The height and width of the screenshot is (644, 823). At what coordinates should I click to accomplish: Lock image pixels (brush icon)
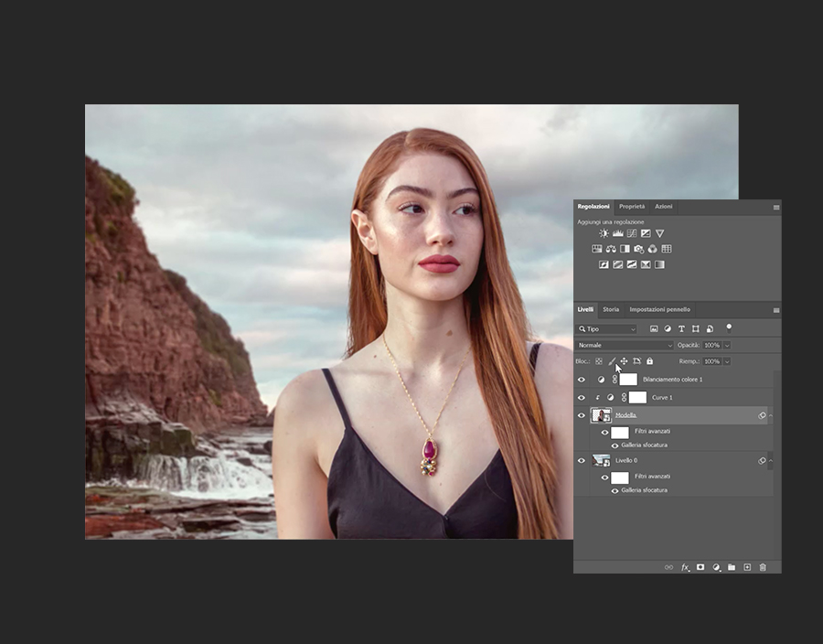612,361
